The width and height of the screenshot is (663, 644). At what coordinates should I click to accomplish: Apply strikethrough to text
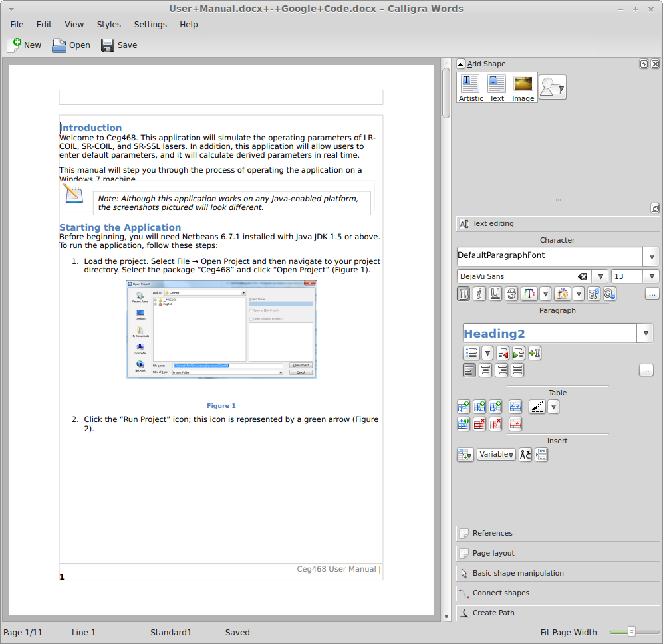[x=511, y=294]
